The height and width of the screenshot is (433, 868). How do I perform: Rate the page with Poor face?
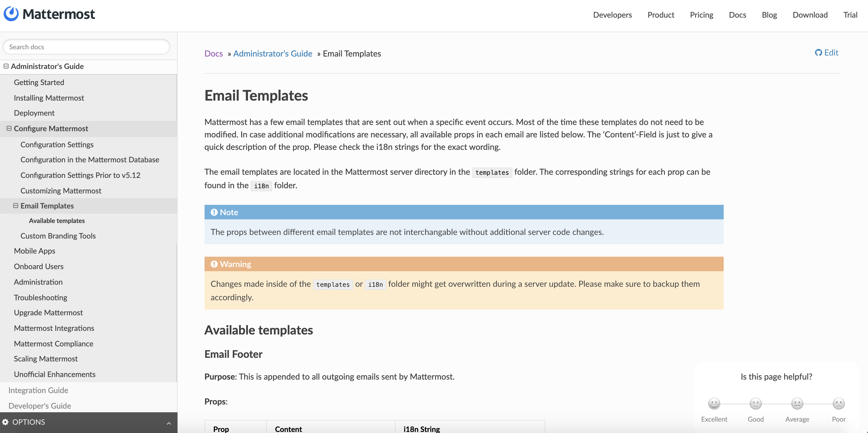[838, 403]
